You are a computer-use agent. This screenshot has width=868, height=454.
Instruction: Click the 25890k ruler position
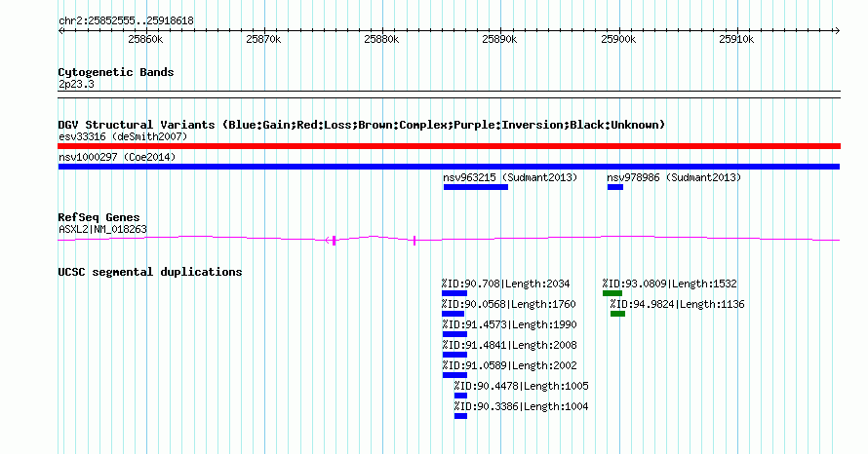tap(499, 39)
